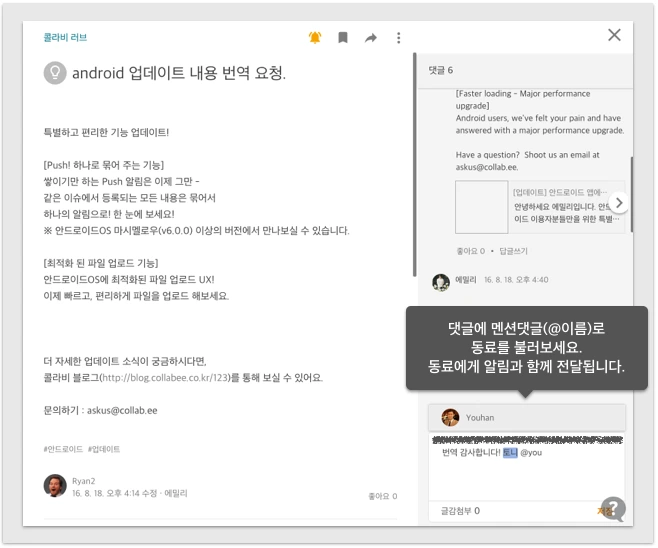Image resolution: width=658 pixels, height=548 pixels.
Task: Click the next arrow on link preview
Action: tap(619, 203)
